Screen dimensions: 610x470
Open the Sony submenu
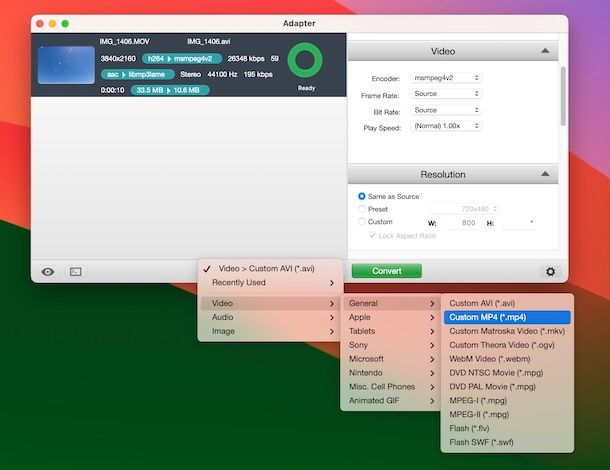click(391, 345)
